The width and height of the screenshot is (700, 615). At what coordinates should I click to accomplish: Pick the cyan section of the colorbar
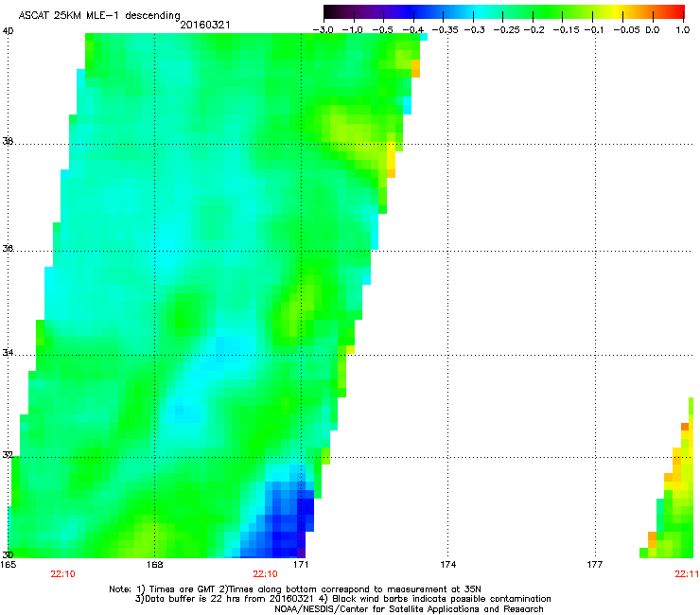pyautogui.click(x=480, y=11)
